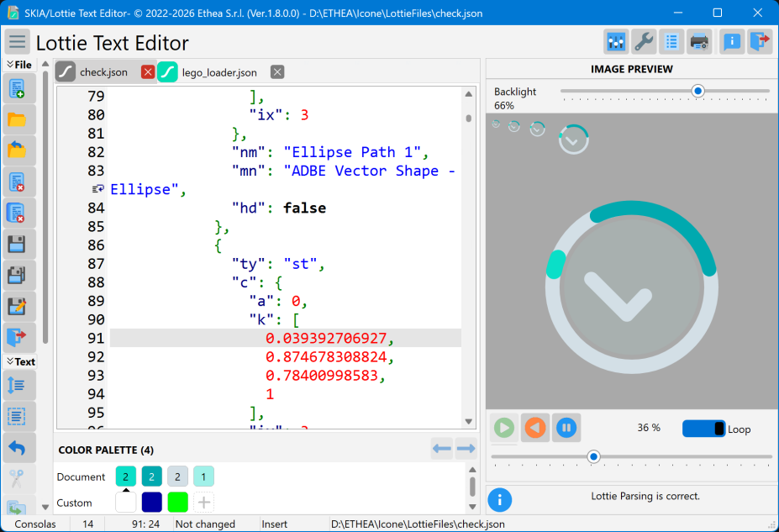The height and width of the screenshot is (532, 779).
Task: Close all files using double-document icon
Action: (18, 213)
